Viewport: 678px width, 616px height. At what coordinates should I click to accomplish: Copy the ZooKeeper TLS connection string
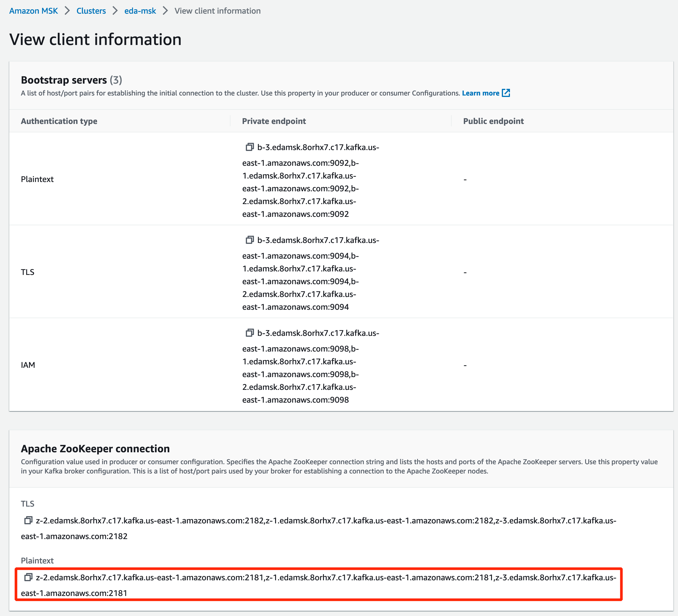[28, 520]
